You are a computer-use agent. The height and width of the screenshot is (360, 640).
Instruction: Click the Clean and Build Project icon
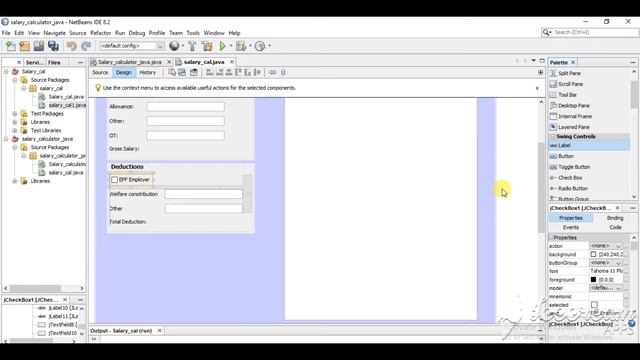point(207,46)
